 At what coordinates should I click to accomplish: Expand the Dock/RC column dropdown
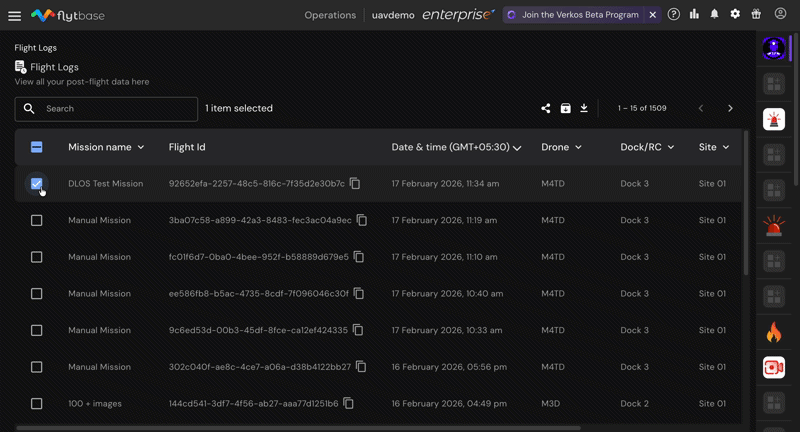coord(671,147)
